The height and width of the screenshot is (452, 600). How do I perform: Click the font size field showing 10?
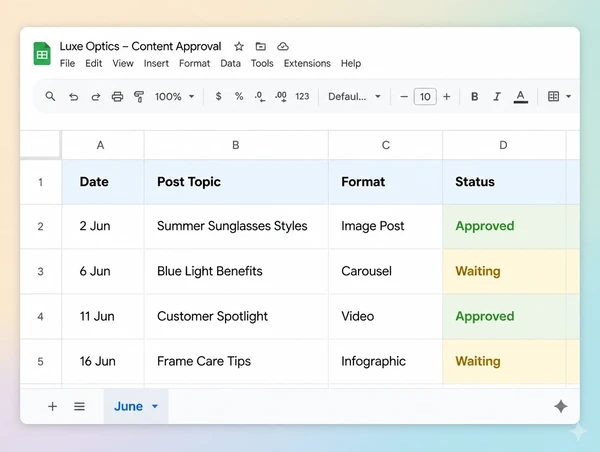pos(425,96)
